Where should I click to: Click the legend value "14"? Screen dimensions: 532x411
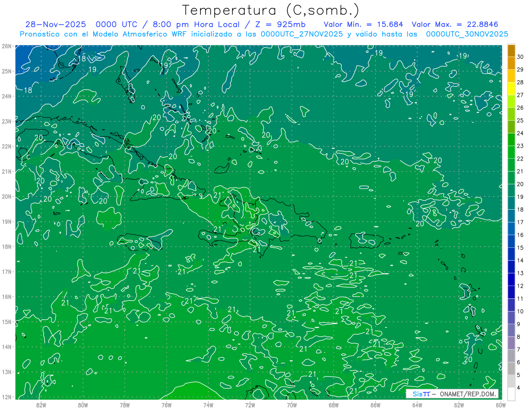pyautogui.click(x=520, y=260)
